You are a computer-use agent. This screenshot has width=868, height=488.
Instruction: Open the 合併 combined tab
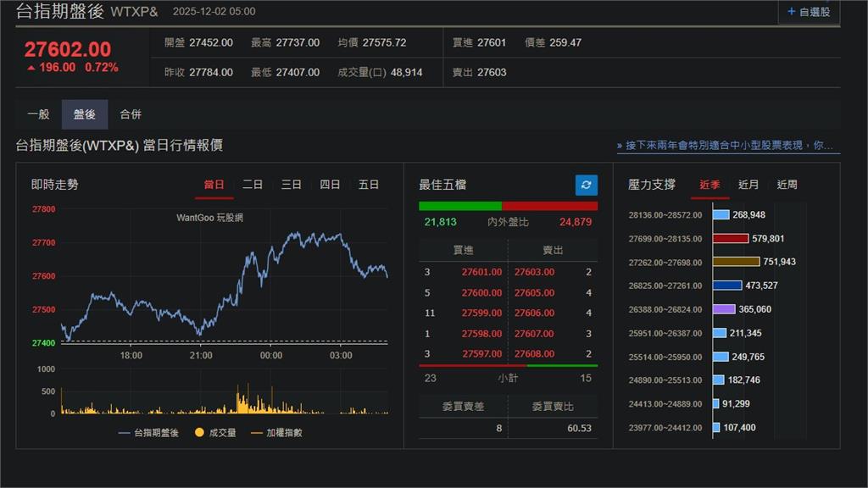131,114
